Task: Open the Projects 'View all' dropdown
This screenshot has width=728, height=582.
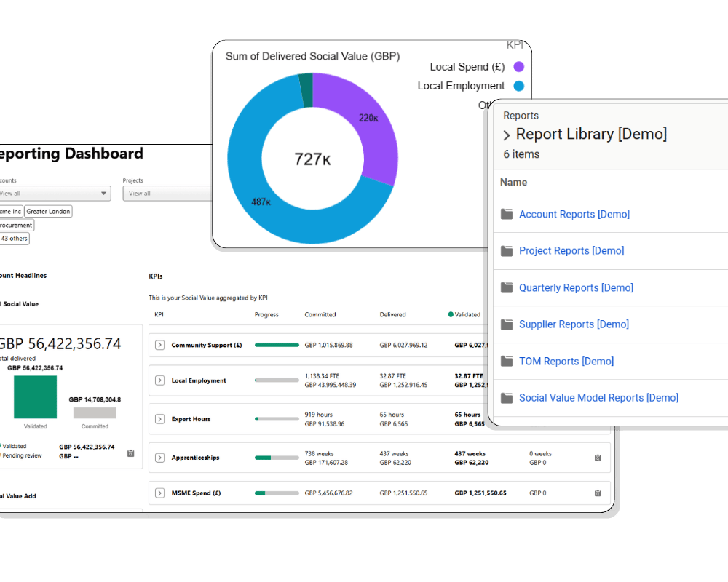Action: click(x=167, y=194)
